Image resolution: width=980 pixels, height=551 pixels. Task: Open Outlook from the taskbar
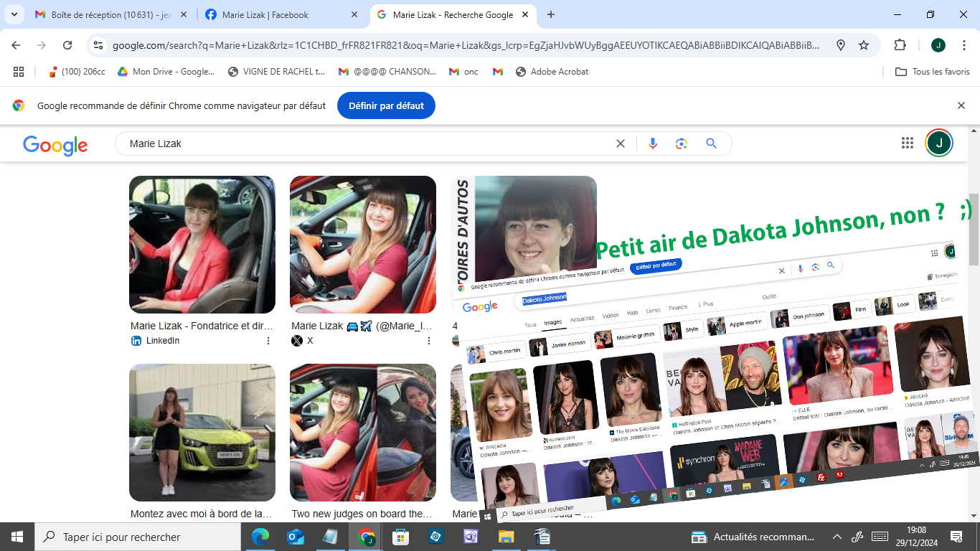coord(296,537)
